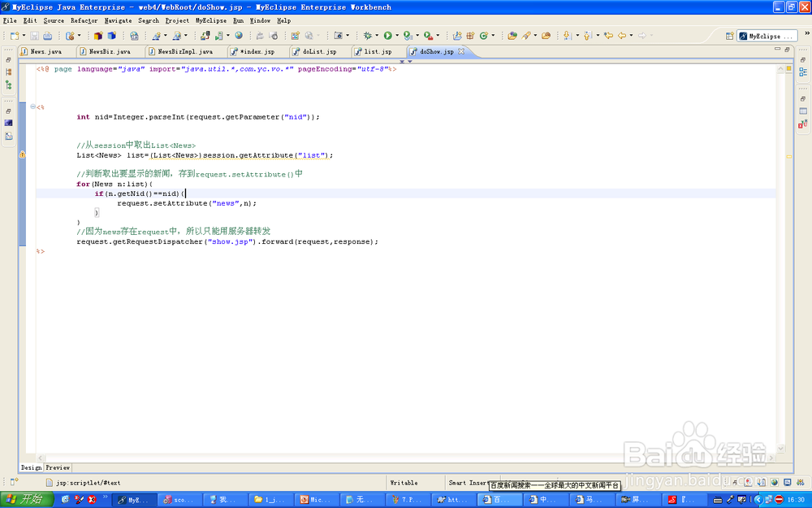Minimize the editor area button
The image size is (812, 508).
(777, 50)
